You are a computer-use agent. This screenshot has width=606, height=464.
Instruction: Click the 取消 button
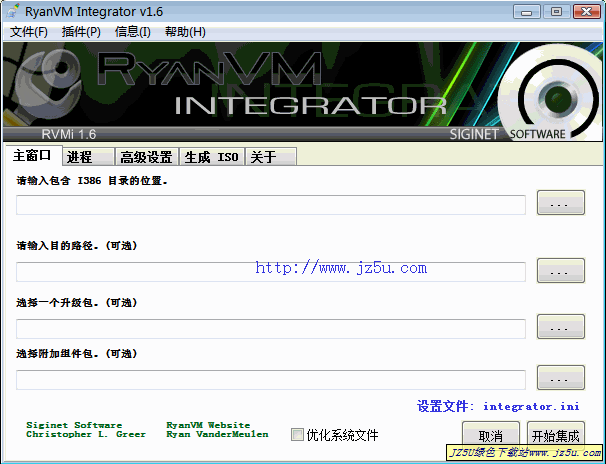coord(490,435)
